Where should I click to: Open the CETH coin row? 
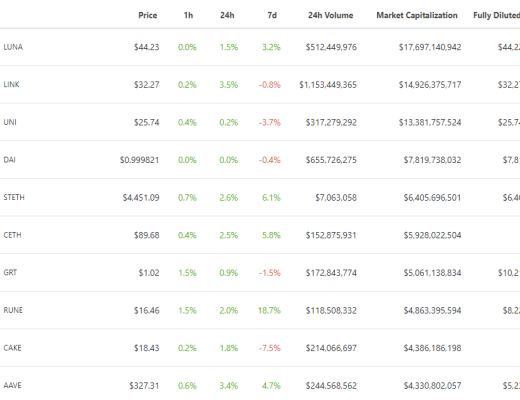point(260,235)
